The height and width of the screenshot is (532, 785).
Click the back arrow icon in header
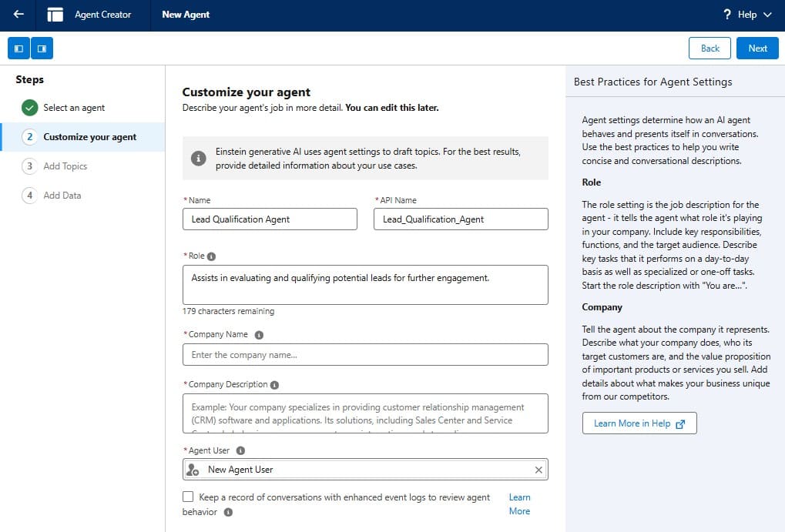(18, 15)
